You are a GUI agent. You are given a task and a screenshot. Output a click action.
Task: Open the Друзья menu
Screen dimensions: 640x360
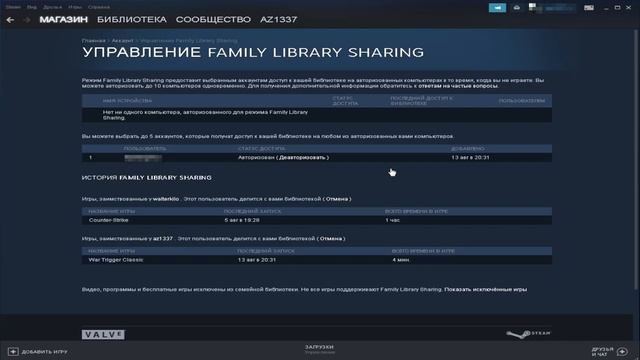pos(52,7)
